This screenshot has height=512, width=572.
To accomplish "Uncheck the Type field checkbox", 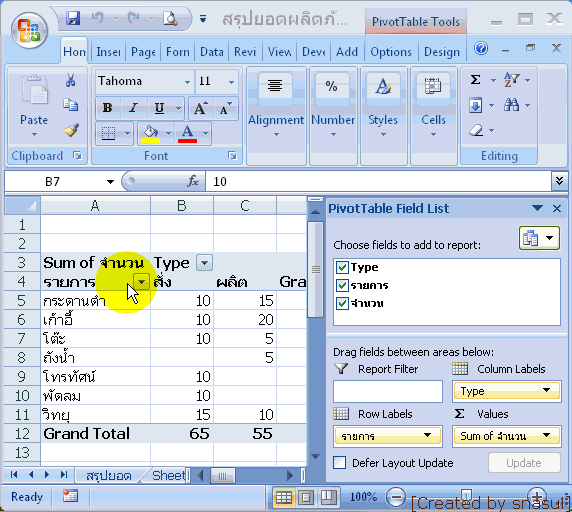I will pyautogui.click(x=342, y=267).
